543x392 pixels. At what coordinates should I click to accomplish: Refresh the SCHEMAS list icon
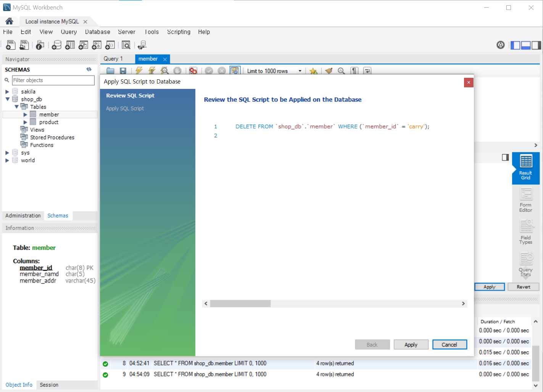pos(89,69)
